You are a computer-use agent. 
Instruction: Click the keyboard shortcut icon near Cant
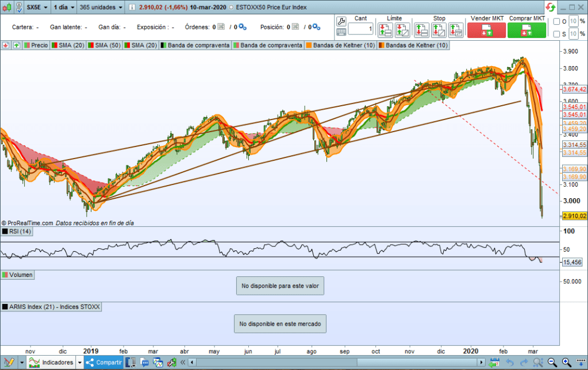pyautogui.click(x=341, y=32)
